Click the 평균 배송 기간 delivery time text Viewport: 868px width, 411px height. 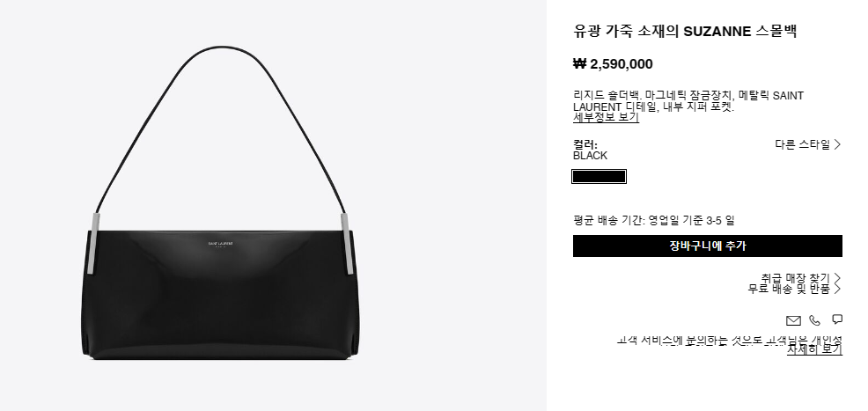(654, 220)
